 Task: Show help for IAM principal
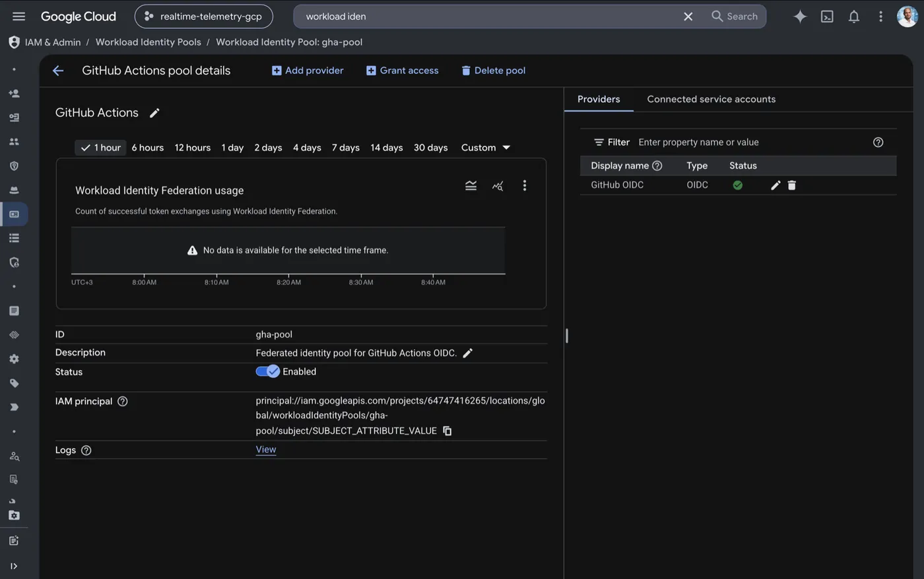coord(122,401)
